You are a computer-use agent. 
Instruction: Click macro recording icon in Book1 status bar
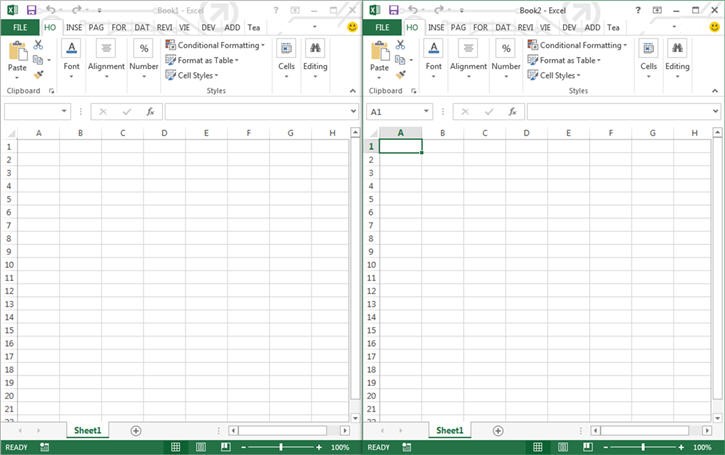[x=44, y=447]
